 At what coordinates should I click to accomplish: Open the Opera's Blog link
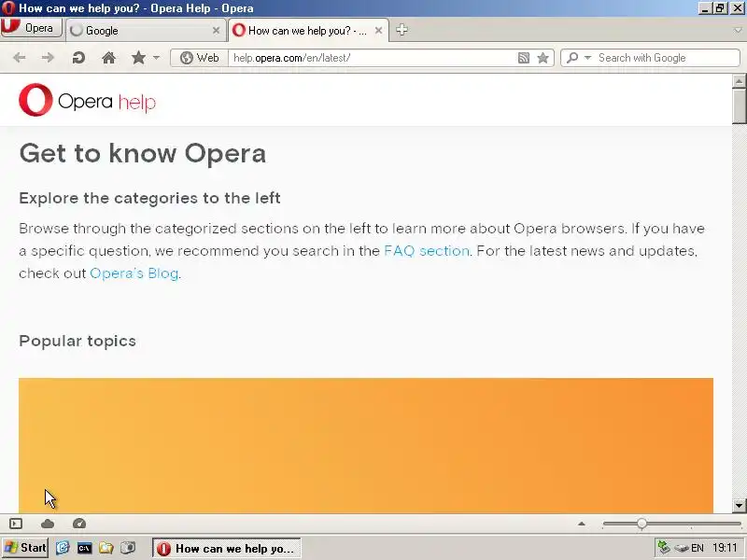[x=134, y=273]
